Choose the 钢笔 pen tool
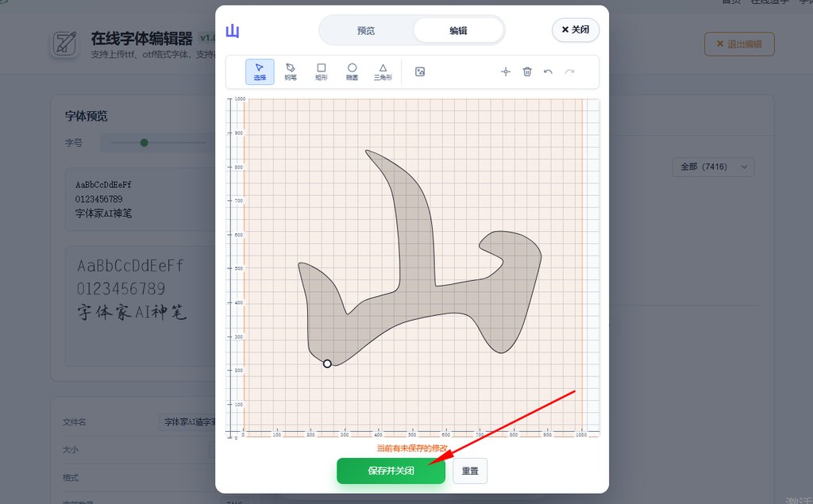This screenshot has width=813, height=504. pos(291,72)
